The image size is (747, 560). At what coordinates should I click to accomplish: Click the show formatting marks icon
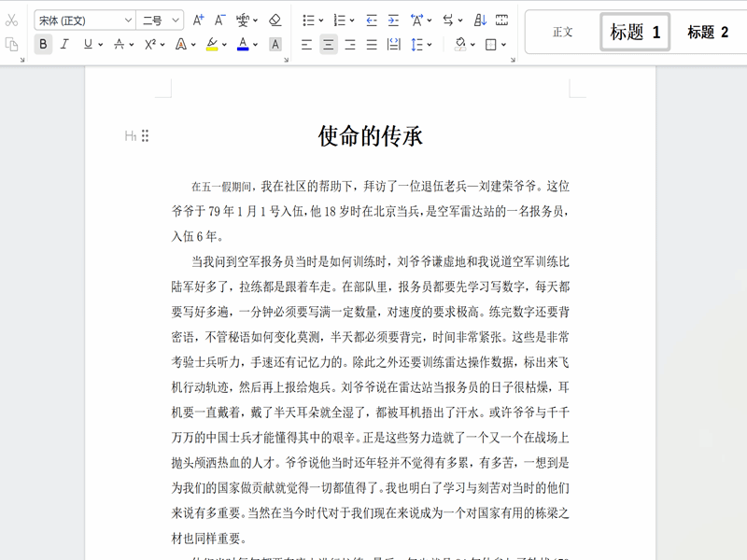coord(501,20)
